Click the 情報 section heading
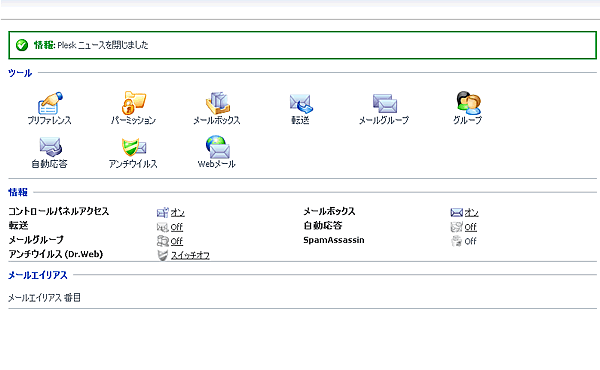The image size is (600, 370). [x=18, y=192]
